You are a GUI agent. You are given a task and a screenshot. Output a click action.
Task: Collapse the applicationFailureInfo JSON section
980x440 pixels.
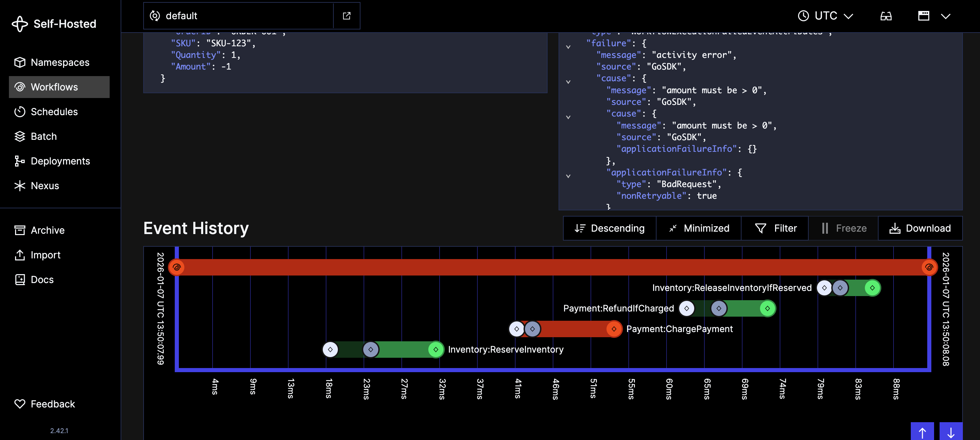[x=568, y=175]
